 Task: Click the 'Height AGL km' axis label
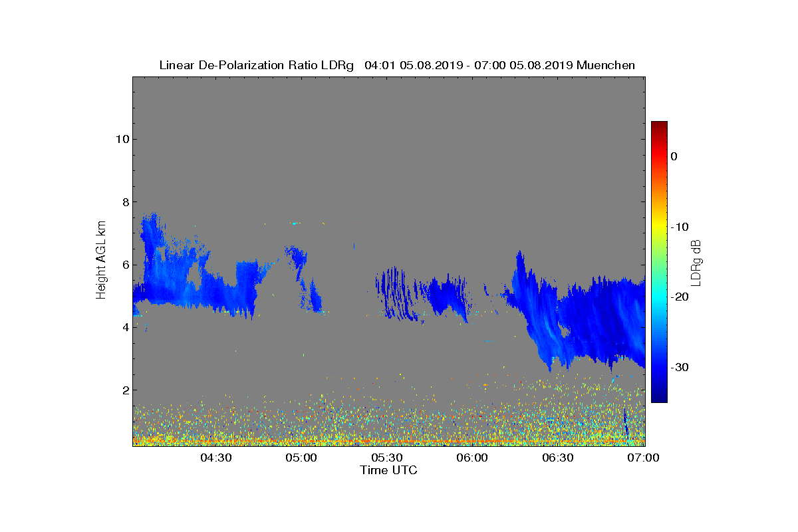click(101, 261)
